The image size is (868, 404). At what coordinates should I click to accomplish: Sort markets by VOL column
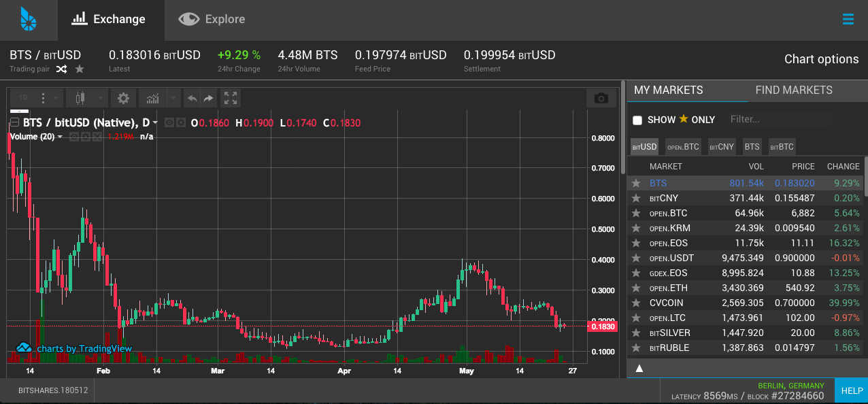pos(756,167)
